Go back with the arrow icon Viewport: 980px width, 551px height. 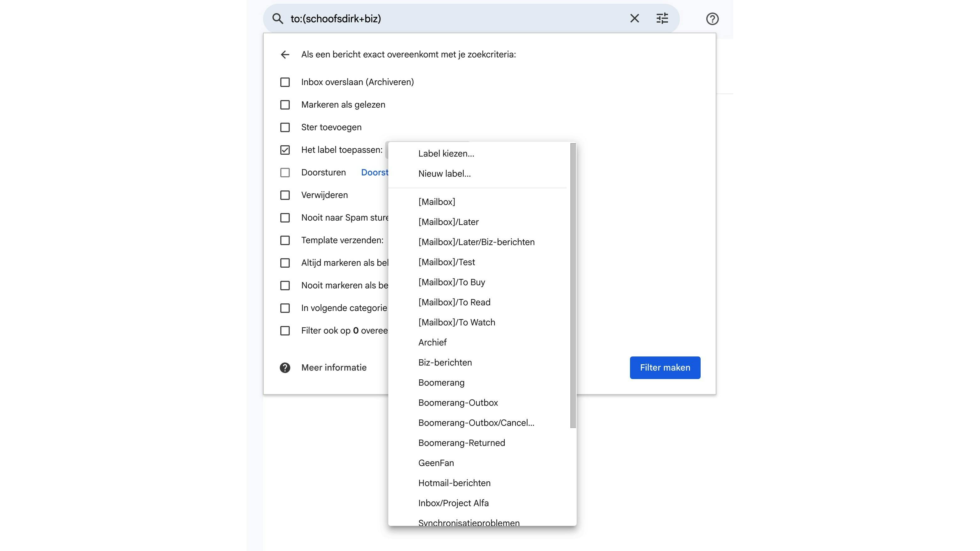(x=285, y=55)
